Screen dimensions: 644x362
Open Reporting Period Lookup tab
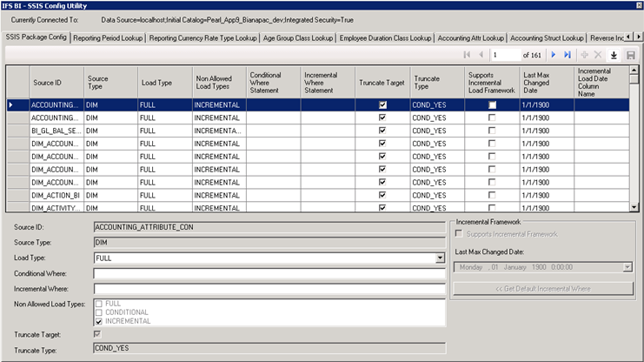pyautogui.click(x=108, y=37)
